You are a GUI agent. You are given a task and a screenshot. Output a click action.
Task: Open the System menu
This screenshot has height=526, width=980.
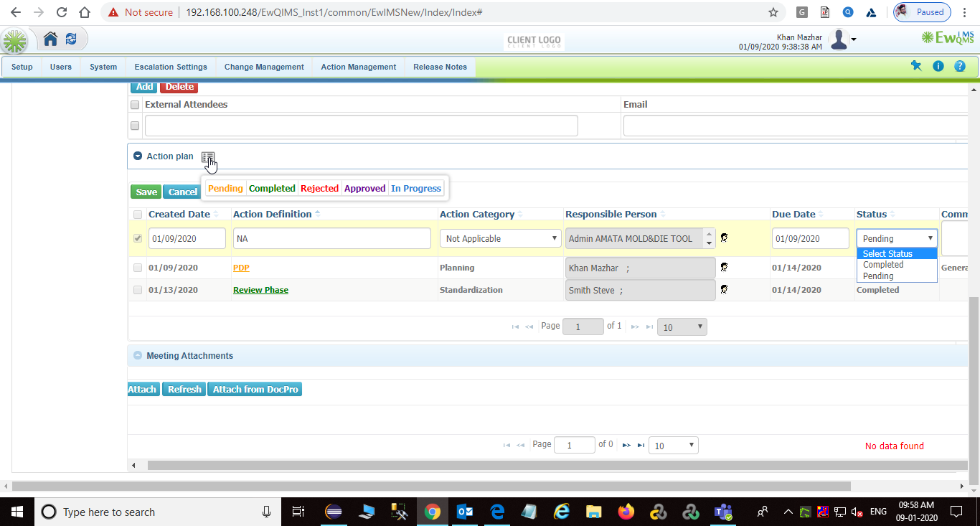point(103,67)
